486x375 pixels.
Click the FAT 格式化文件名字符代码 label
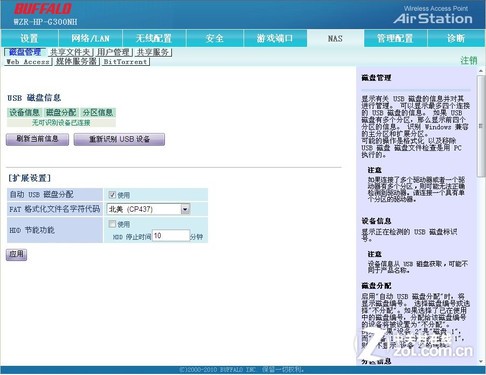55,209
